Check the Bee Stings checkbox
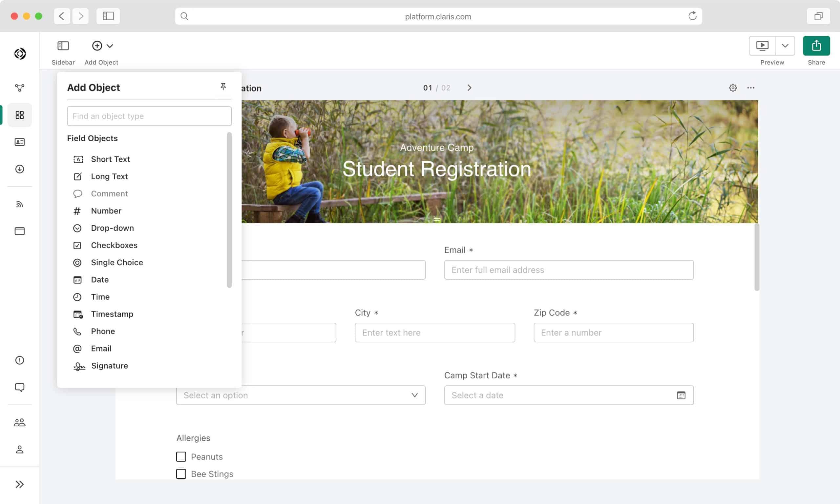The image size is (840, 504). click(181, 474)
